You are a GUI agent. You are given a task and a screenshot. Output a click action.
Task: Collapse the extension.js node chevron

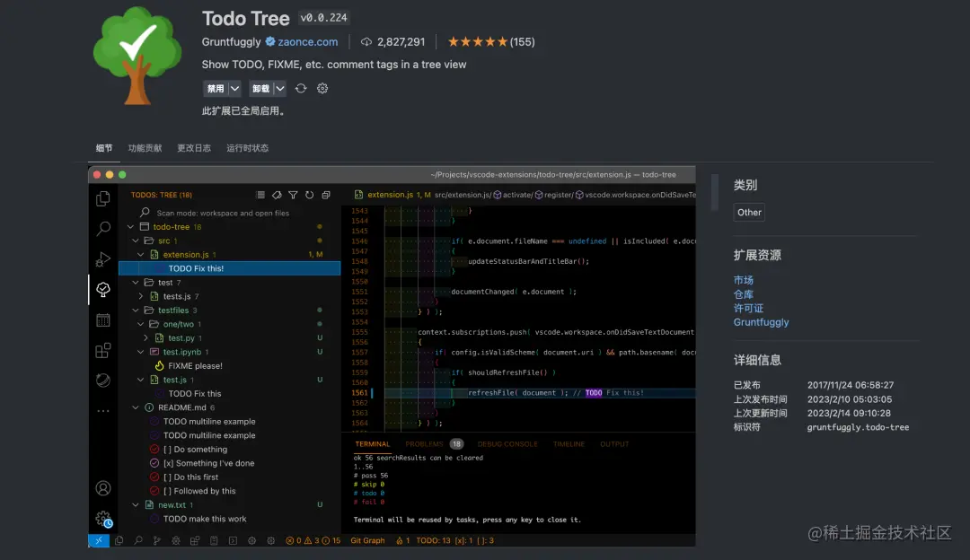[x=141, y=255]
